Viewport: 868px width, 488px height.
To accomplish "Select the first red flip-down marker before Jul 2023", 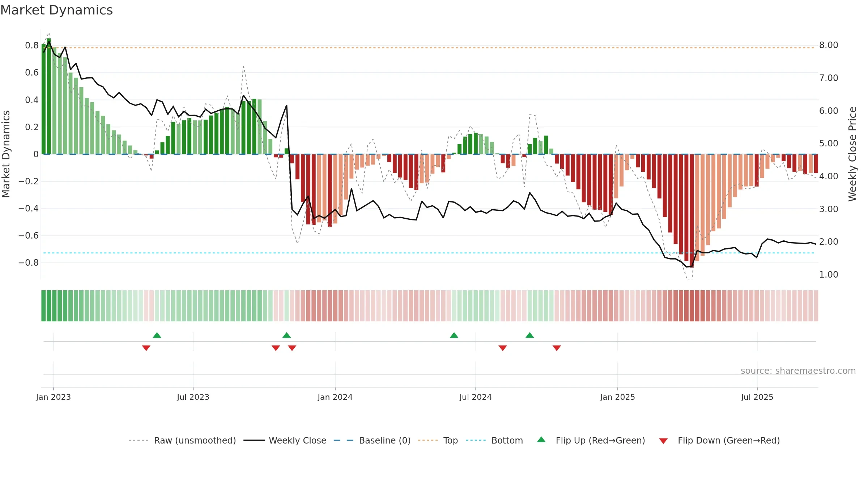I will pyautogui.click(x=146, y=348).
